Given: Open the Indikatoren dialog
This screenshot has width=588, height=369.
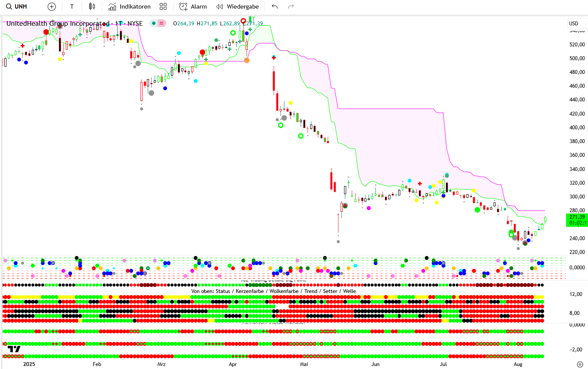Looking at the screenshot, I should 129,6.
